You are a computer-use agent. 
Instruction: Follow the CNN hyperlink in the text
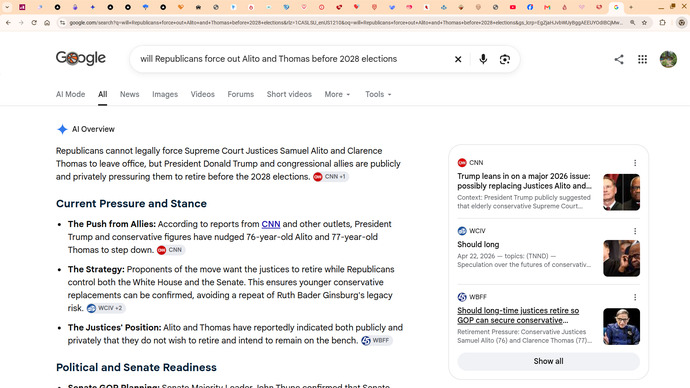(x=271, y=224)
